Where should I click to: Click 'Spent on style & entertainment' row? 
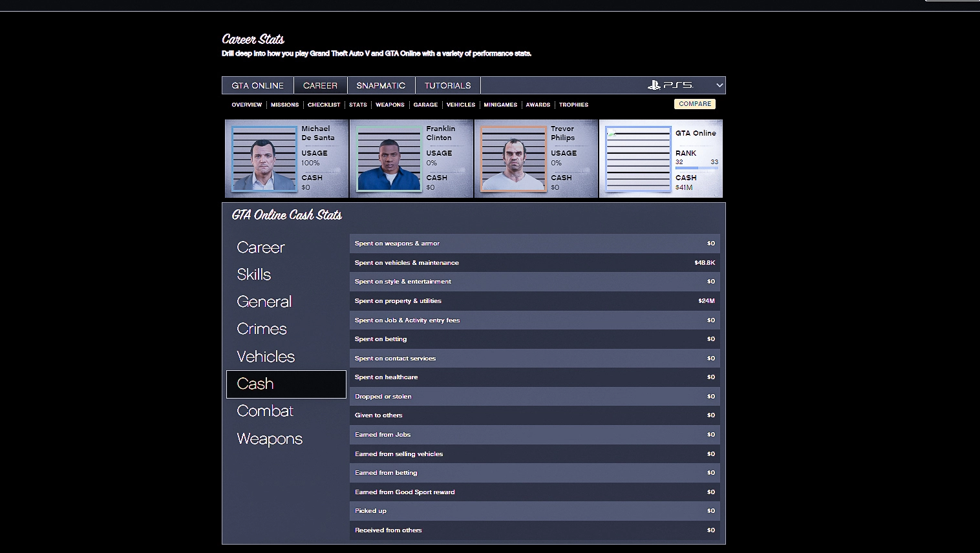[x=535, y=282]
